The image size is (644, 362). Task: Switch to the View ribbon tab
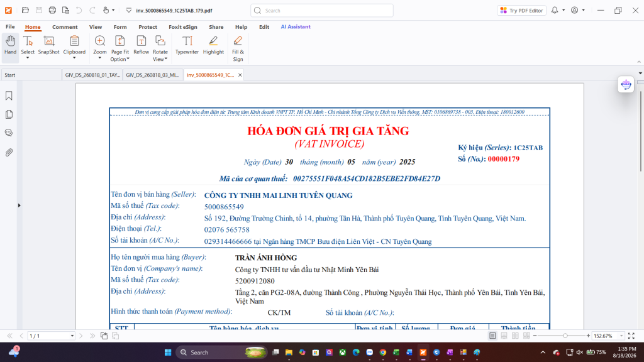click(x=96, y=26)
